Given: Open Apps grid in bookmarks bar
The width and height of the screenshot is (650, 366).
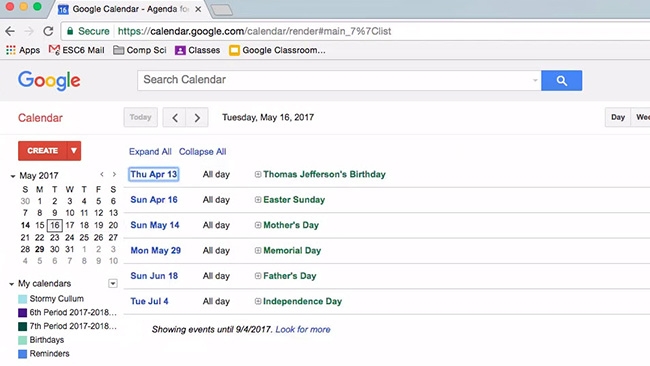Looking at the screenshot, I should [23, 50].
